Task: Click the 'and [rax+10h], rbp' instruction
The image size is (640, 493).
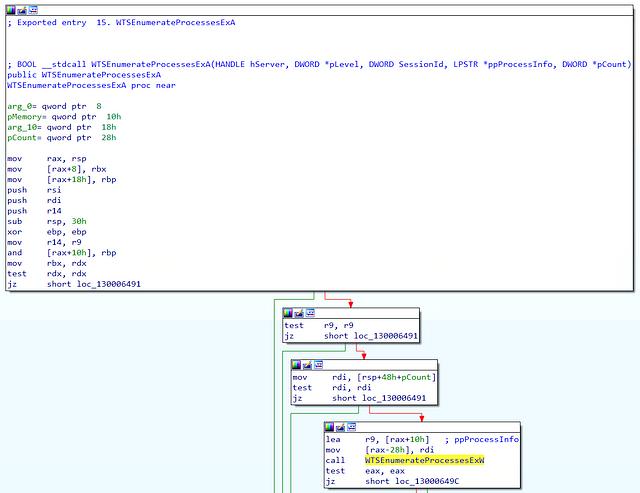Action: tap(62, 253)
